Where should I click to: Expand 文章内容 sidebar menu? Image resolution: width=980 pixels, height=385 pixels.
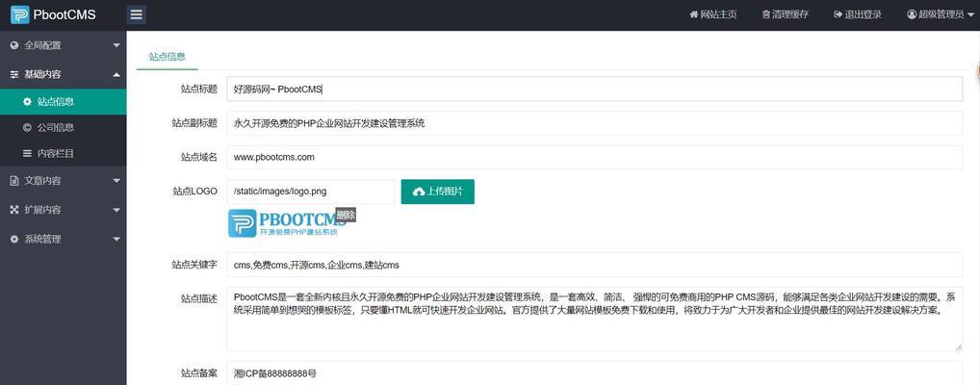point(64,181)
